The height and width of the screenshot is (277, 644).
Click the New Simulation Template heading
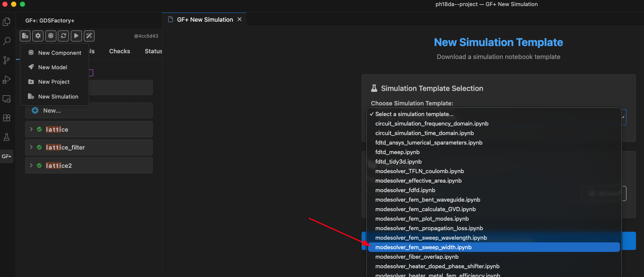(498, 42)
